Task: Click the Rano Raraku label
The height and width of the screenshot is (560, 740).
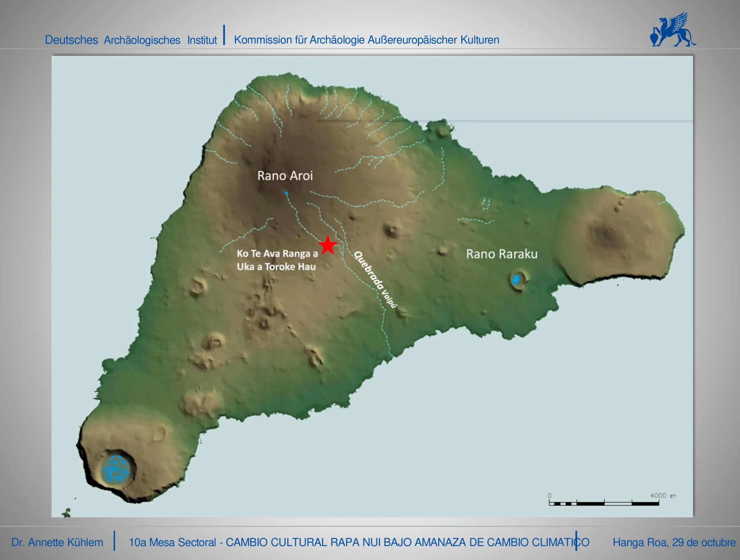Action: coord(502,254)
